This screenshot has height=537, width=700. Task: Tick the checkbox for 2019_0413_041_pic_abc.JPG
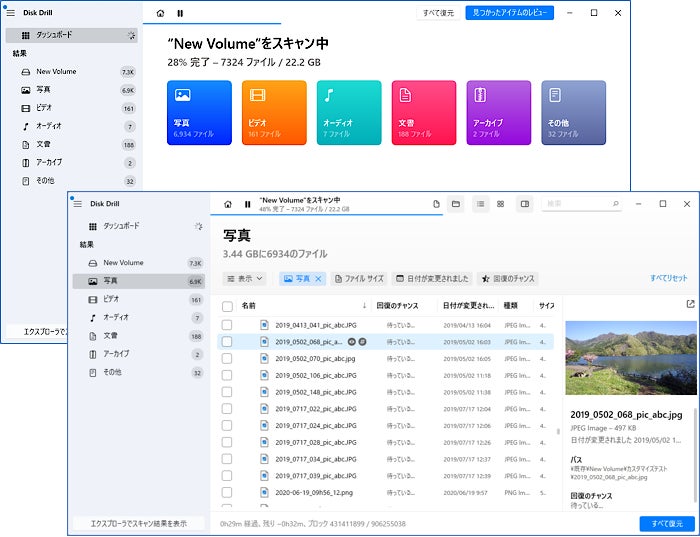point(227,325)
